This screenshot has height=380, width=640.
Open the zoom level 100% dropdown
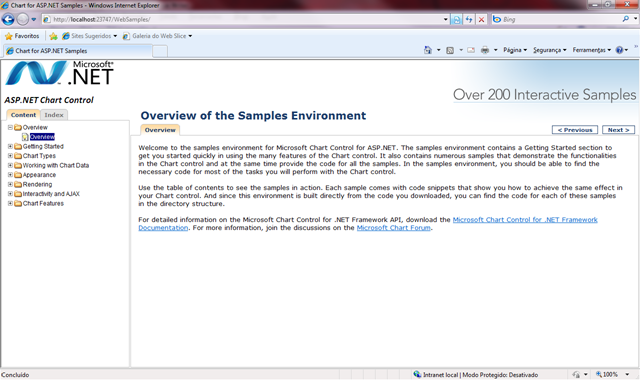[x=612, y=374]
